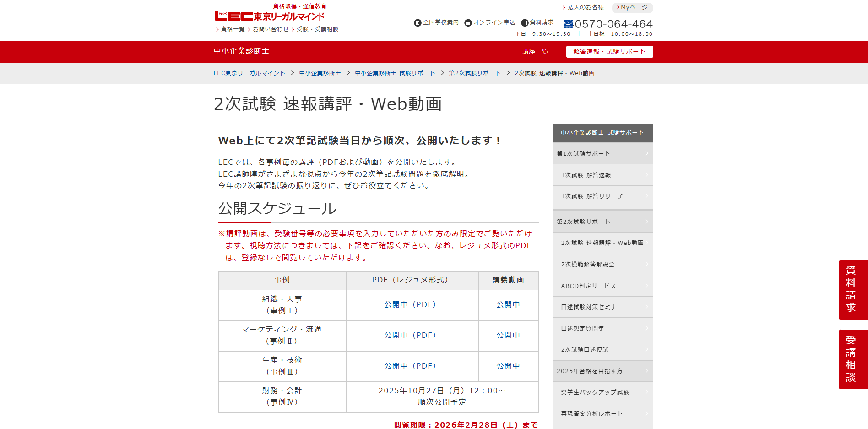The width and height of the screenshot is (868, 429).
Task: Click the free-dial phone icon
Action: coord(568,24)
